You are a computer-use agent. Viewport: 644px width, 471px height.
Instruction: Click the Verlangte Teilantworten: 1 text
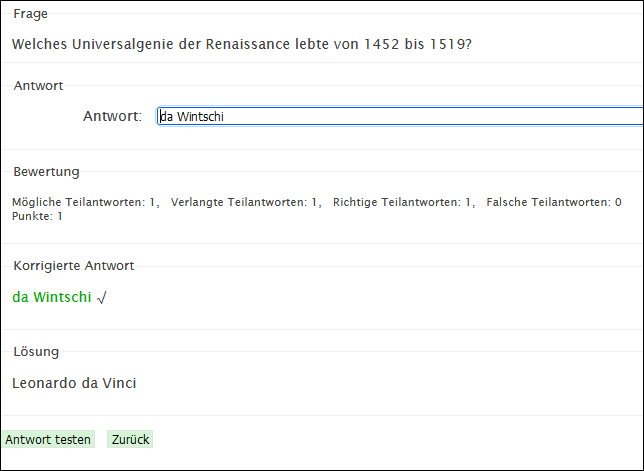pos(244,202)
